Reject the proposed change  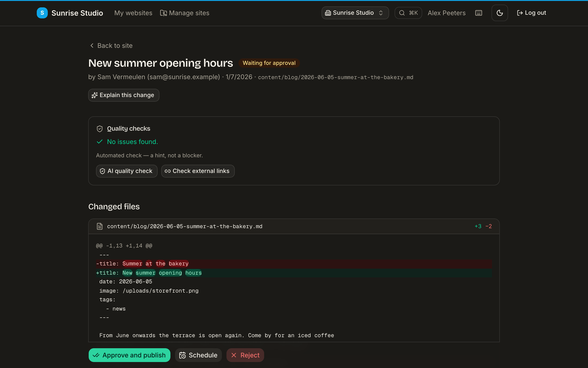coord(245,355)
